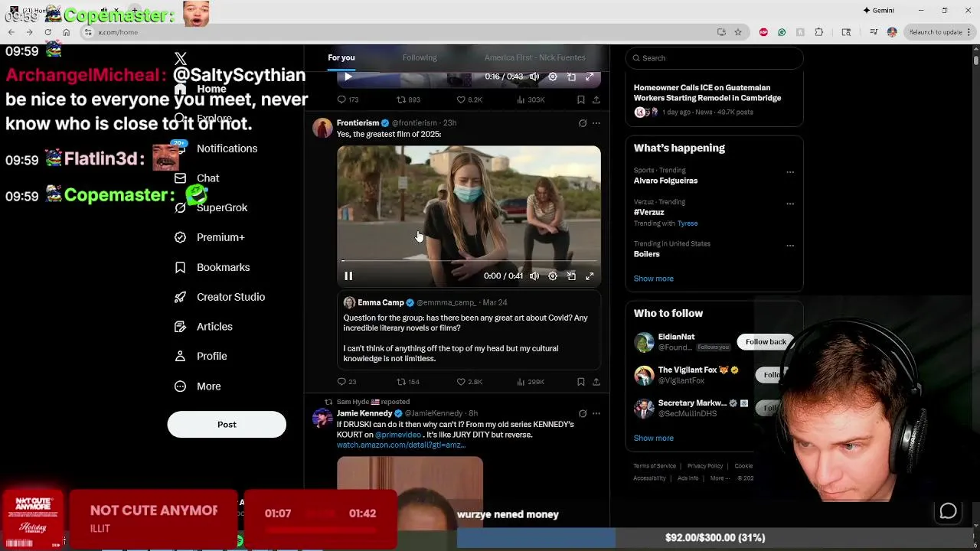View analytics showing 299K views
Screen dimensions: 980x551
[531, 382]
